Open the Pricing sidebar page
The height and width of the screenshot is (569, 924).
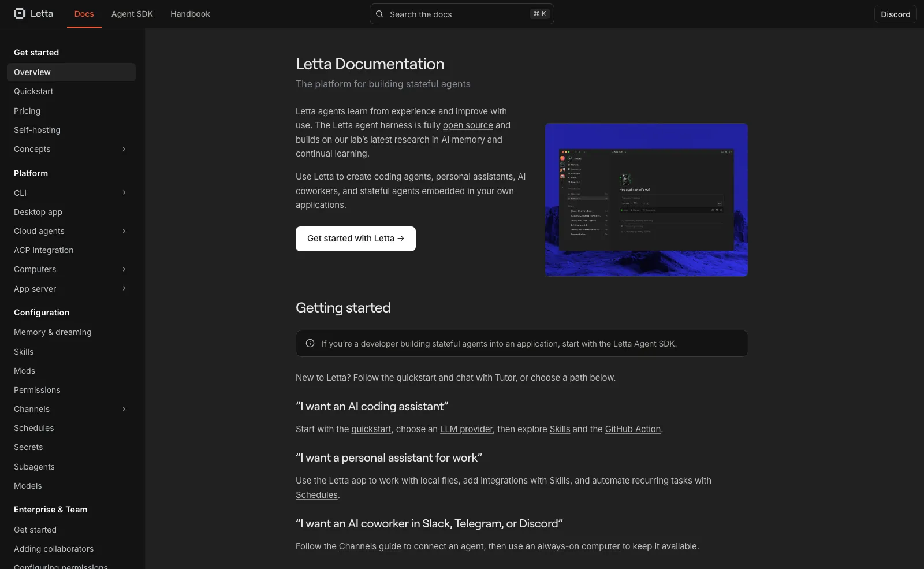pos(27,111)
